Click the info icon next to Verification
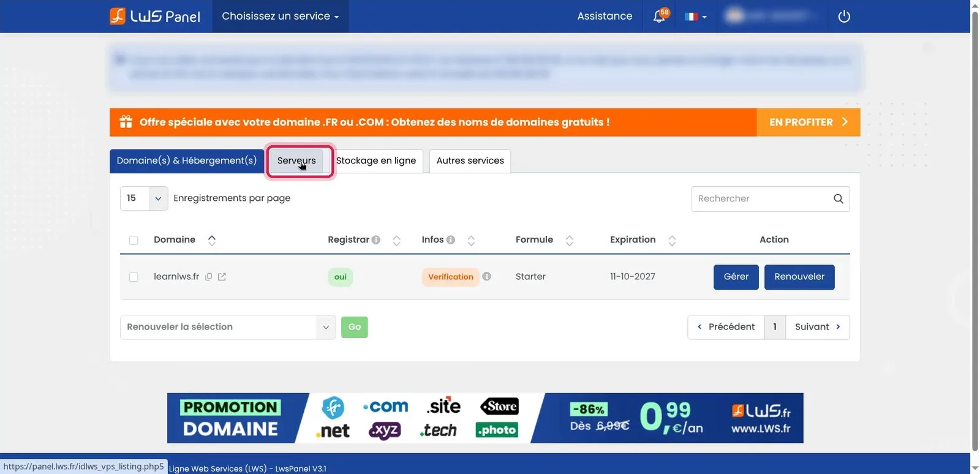This screenshot has height=474, width=980. (x=487, y=276)
